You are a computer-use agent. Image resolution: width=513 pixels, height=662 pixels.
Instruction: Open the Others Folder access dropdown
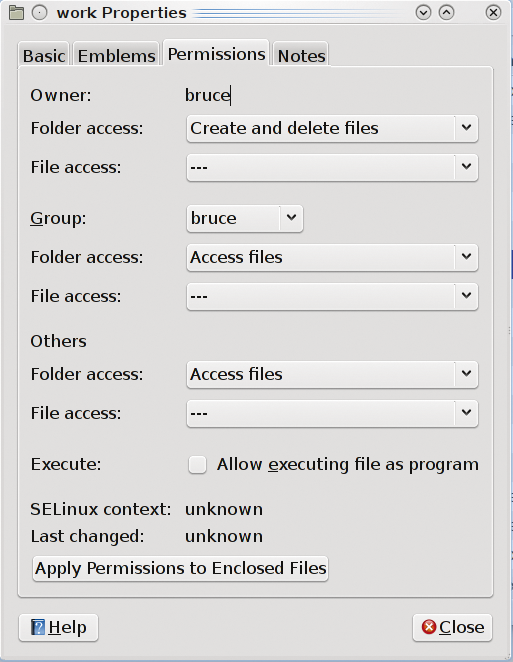tap(332, 374)
